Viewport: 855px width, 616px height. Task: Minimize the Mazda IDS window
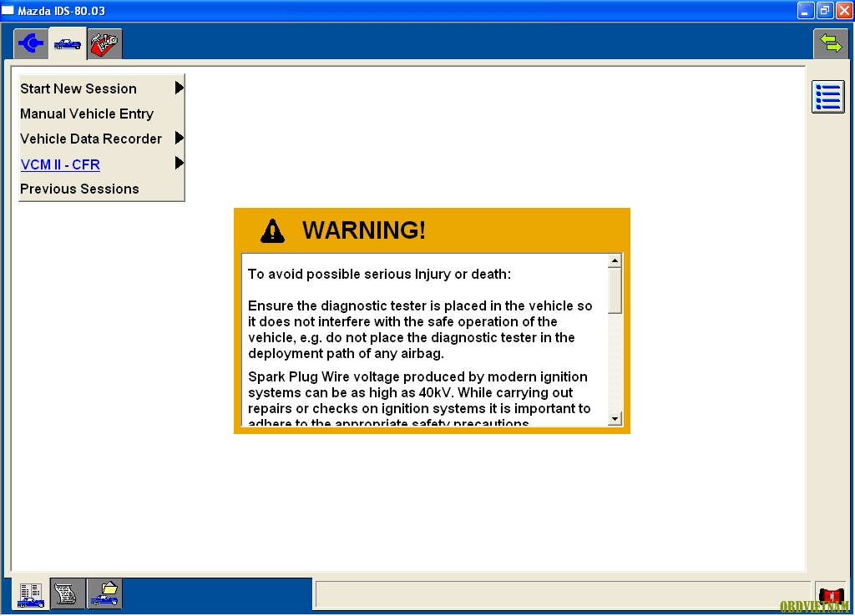(805, 10)
